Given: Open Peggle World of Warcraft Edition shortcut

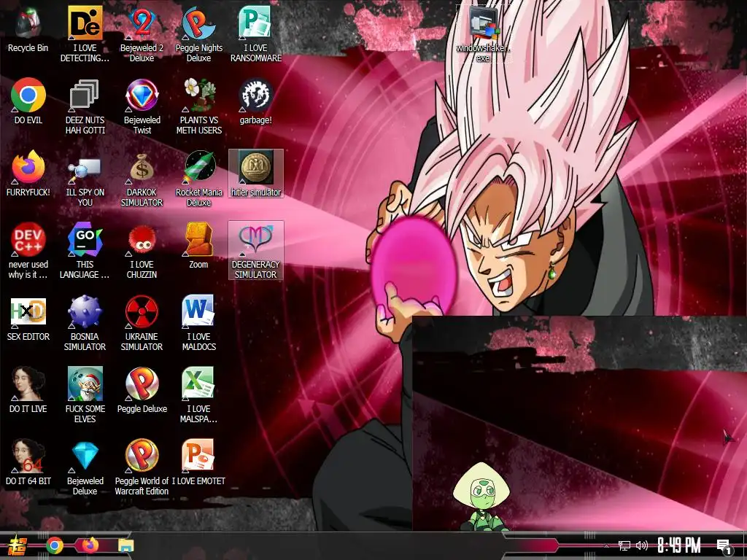Looking at the screenshot, I should (x=142, y=467).
